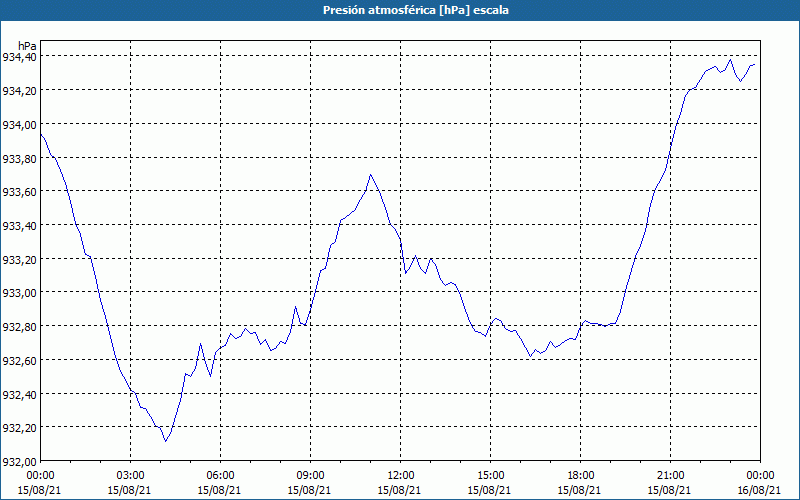
Task: Click the 21:00 time axis label
Action: tap(670, 476)
